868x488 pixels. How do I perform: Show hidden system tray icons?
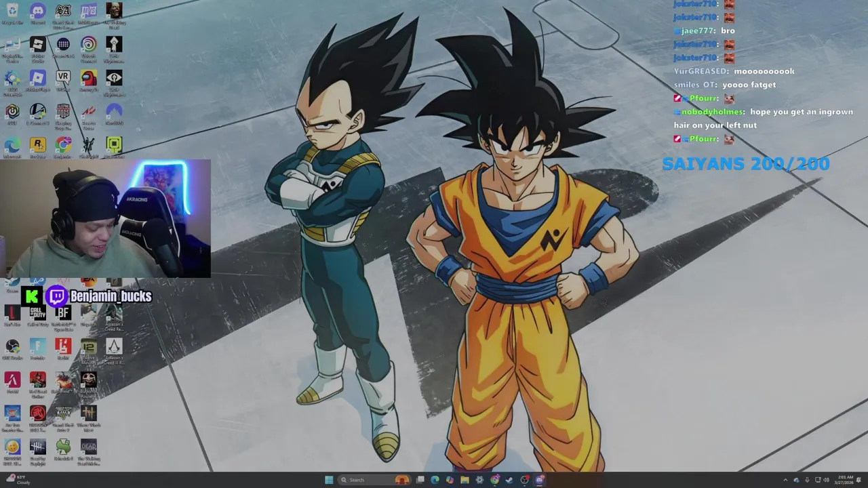787,480
